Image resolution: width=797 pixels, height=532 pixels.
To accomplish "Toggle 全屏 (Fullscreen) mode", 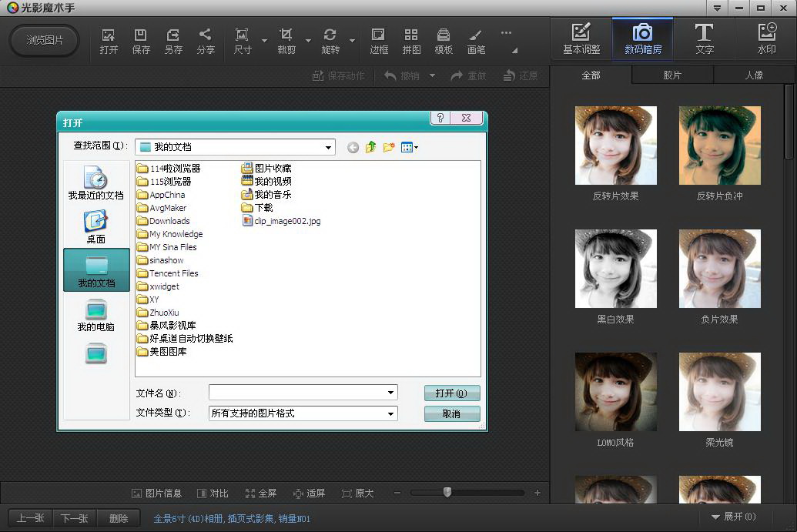I will point(261,494).
